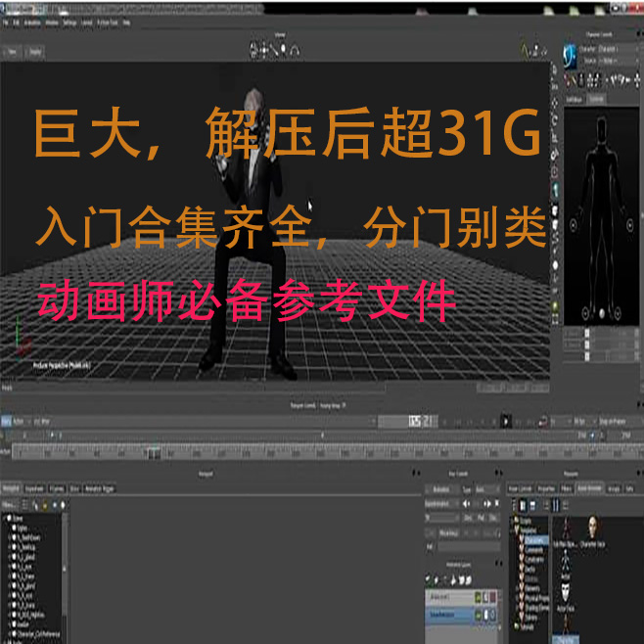The height and width of the screenshot is (644, 644).
Task: Select the Solvers folder in Asset Browser
Action: click(x=529, y=618)
